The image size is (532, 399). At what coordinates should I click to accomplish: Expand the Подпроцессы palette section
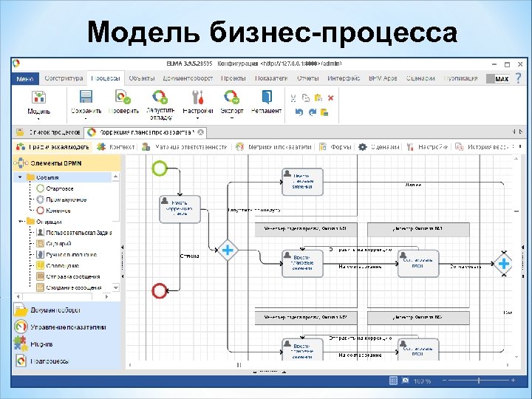coord(66,361)
